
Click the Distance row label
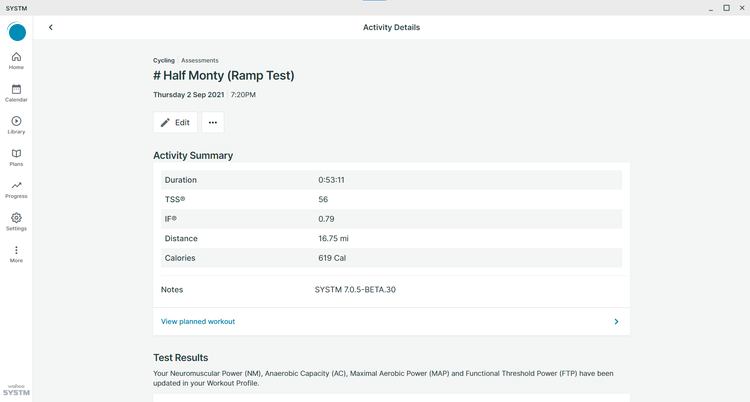[181, 238]
